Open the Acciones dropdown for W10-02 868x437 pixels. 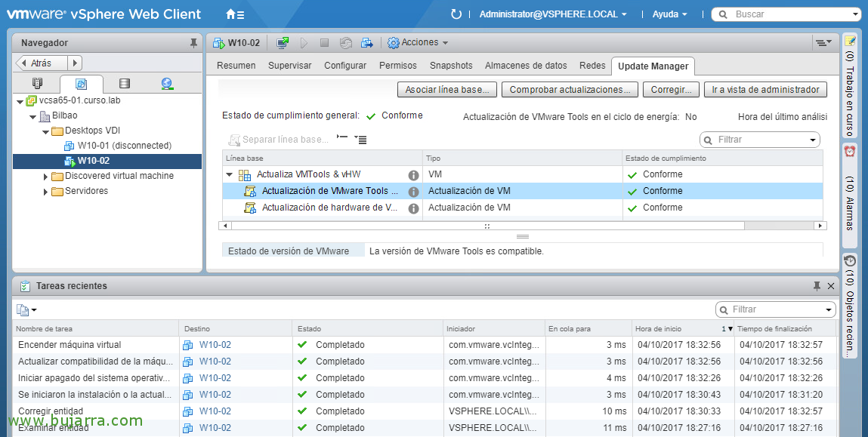pos(418,42)
